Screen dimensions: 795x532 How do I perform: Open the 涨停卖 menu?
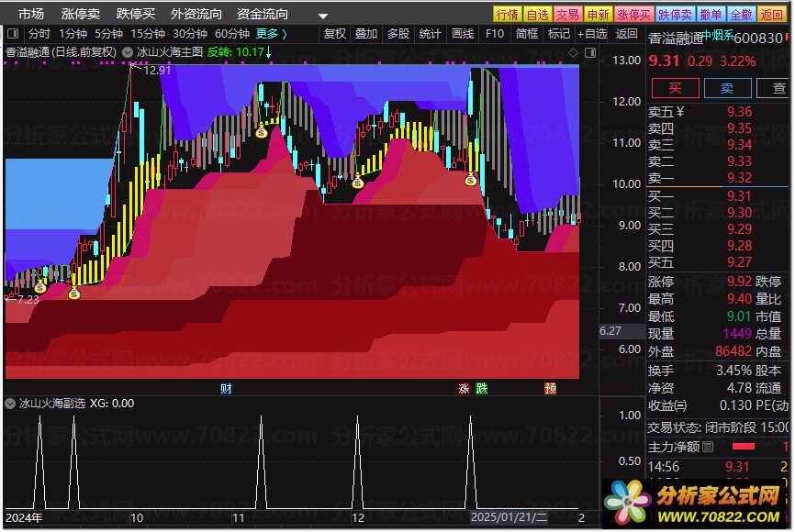(80, 14)
